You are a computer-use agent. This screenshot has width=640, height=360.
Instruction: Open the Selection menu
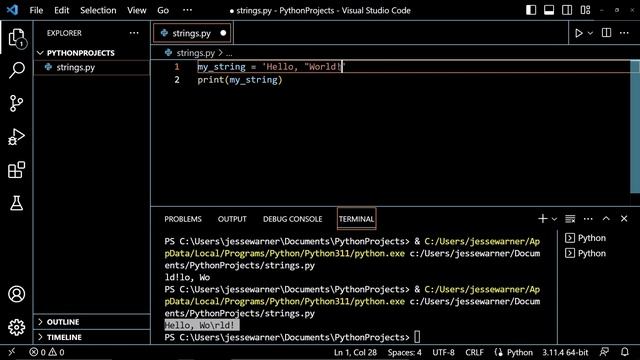coord(98,10)
